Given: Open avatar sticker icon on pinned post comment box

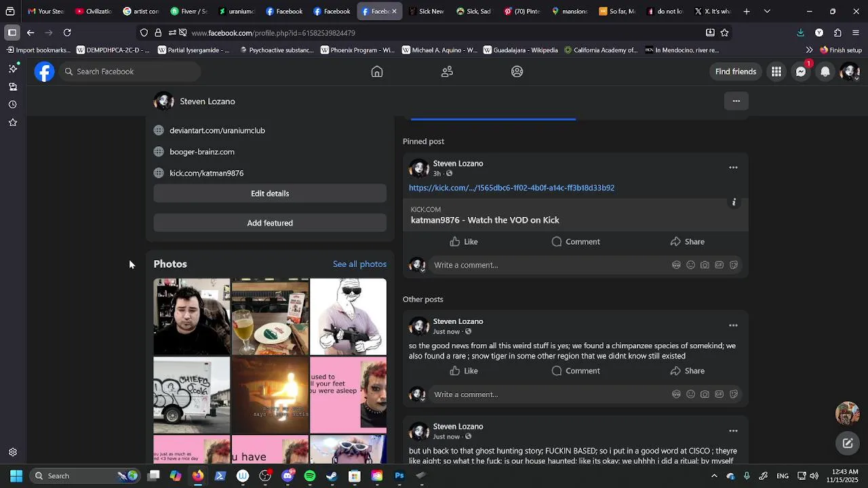Looking at the screenshot, I should click(676, 265).
